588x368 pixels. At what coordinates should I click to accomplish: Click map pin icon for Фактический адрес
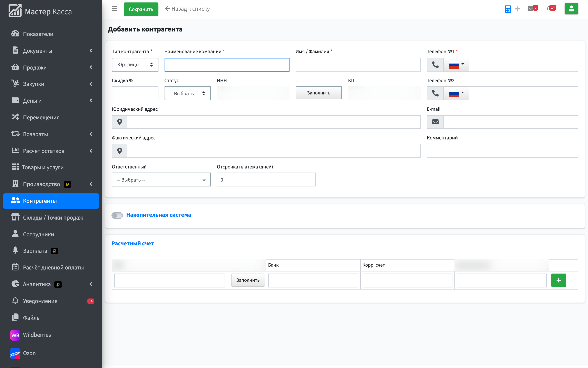(120, 151)
